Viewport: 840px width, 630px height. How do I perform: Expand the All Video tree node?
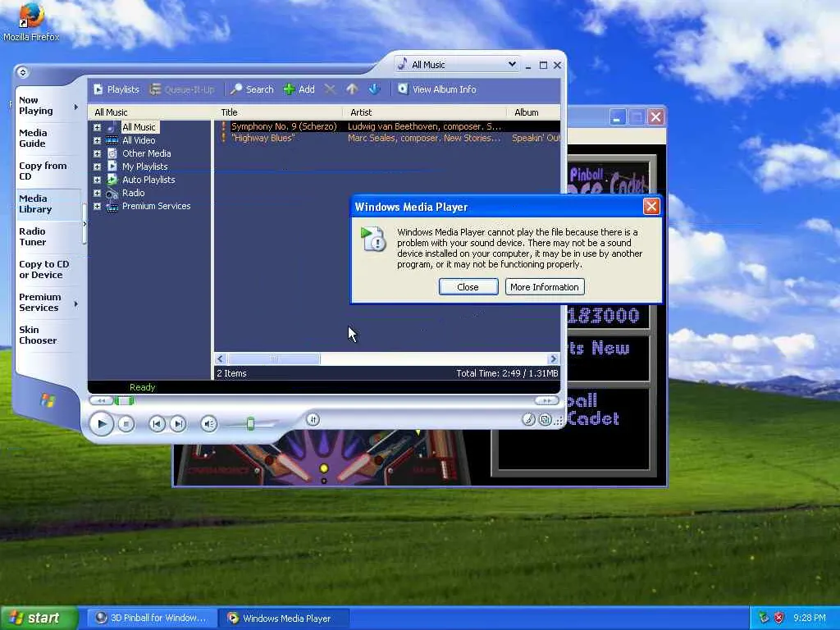click(97, 140)
